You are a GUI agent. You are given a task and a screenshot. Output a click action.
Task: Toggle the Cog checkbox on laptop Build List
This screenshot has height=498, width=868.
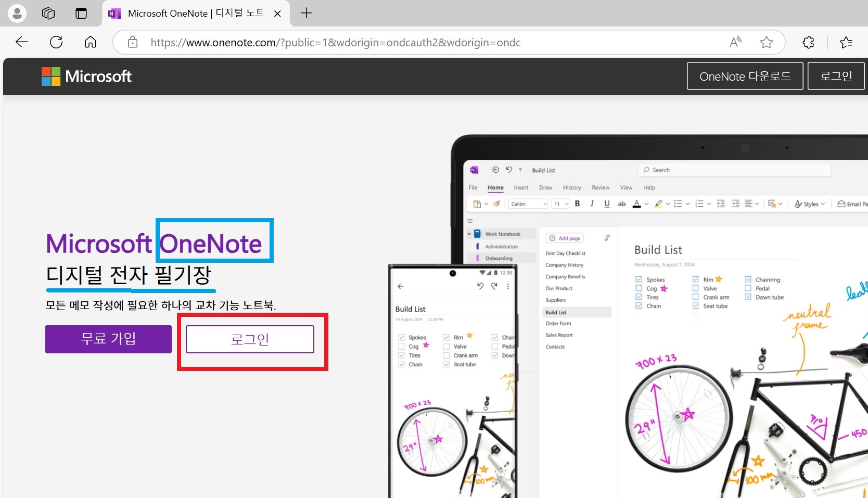(639, 288)
